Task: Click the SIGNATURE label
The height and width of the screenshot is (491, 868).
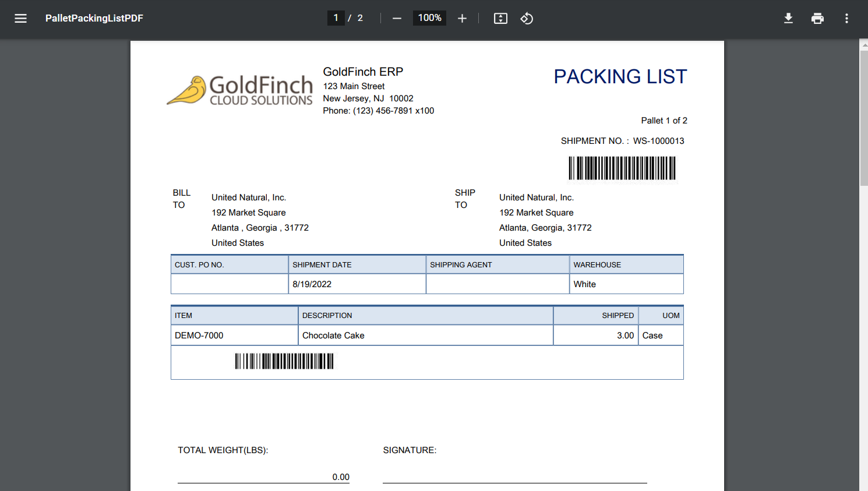Action: click(x=410, y=450)
